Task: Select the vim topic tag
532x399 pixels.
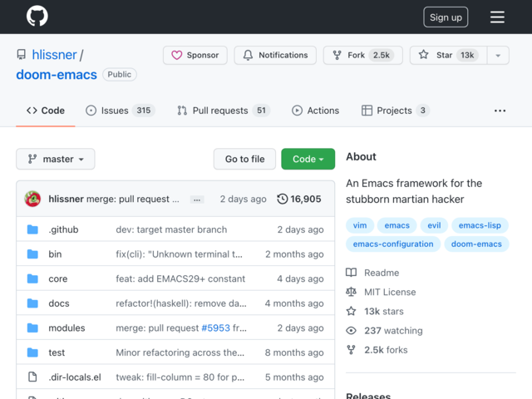Action: click(360, 225)
